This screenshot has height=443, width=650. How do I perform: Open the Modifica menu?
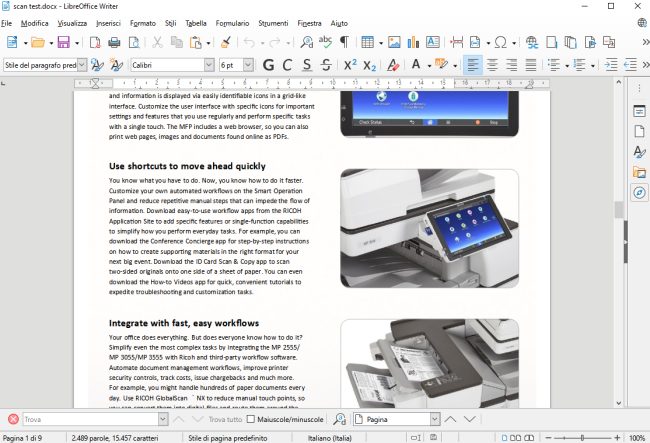coord(34,23)
